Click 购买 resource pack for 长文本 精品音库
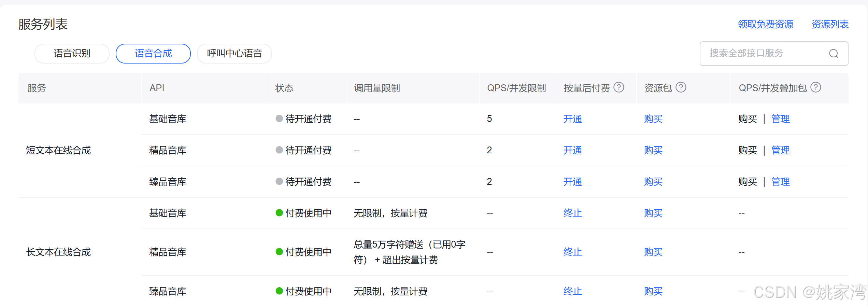The image size is (868, 306). click(x=653, y=252)
